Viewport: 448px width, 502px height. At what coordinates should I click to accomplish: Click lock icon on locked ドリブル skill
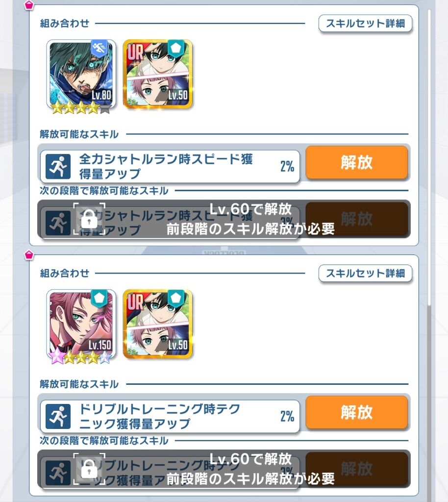tap(89, 469)
